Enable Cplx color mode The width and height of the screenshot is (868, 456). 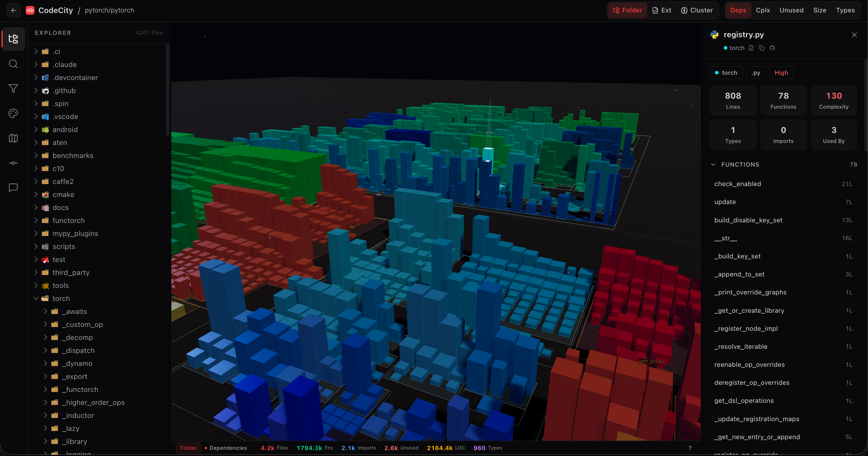tap(763, 10)
